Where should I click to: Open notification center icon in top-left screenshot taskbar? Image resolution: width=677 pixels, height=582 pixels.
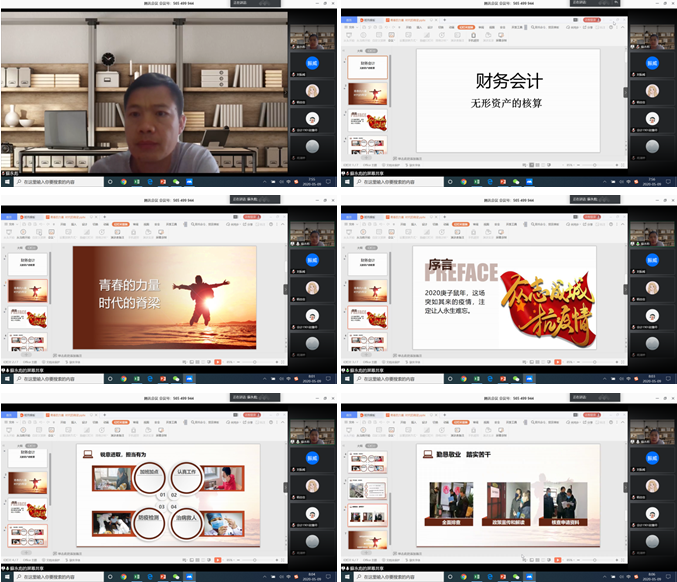tap(331, 183)
